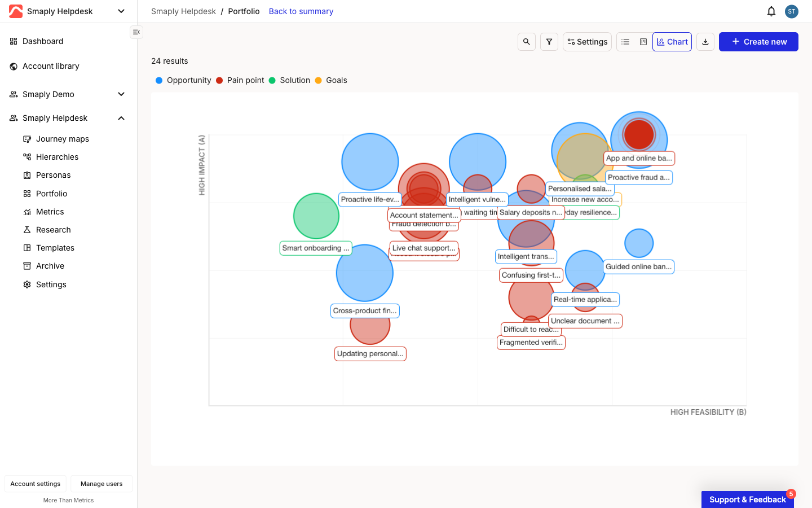Image resolution: width=812 pixels, height=508 pixels.
Task: Open Support & Feedback widget
Action: coord(748,500)
